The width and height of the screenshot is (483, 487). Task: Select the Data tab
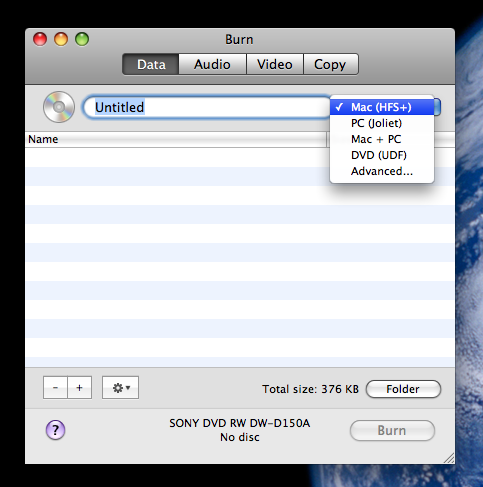tap(151, 64)
